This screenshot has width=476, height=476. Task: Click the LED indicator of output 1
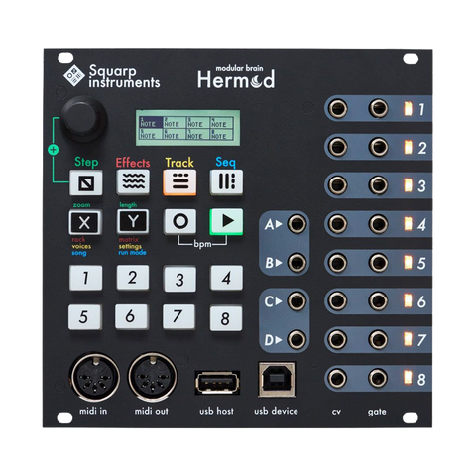click(409, 109)
